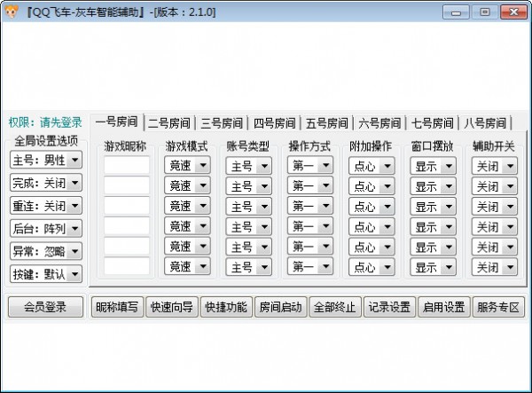Open second row 窗口摆放 显示 dropdown

click(434, 186)
